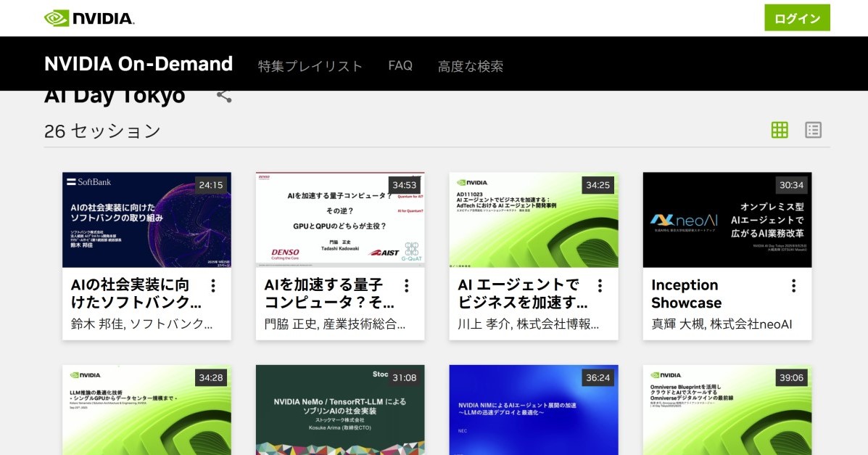Switch to grid view layout

(780, 131)
